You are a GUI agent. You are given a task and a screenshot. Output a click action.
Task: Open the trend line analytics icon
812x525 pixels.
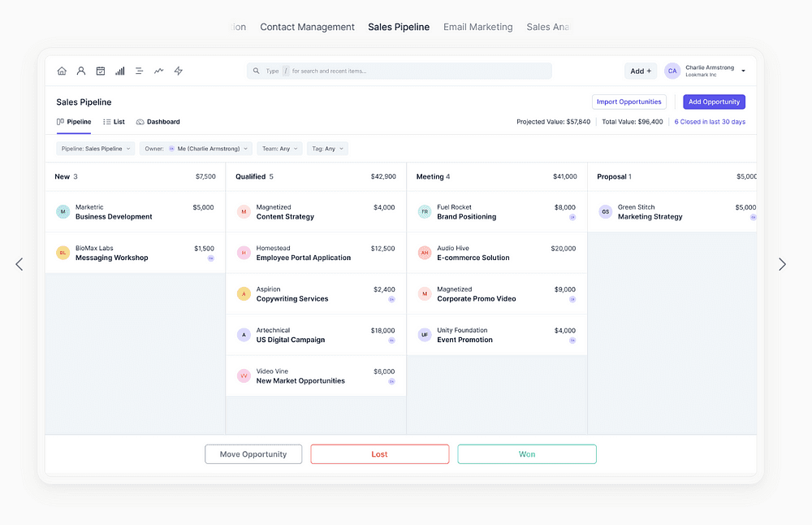158,71
